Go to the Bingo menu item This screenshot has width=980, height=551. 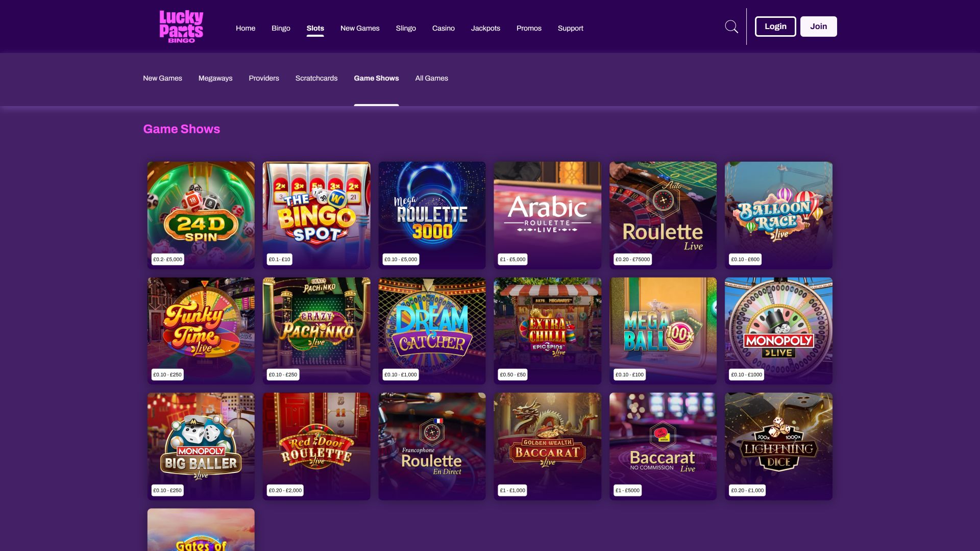pos(281,28)
